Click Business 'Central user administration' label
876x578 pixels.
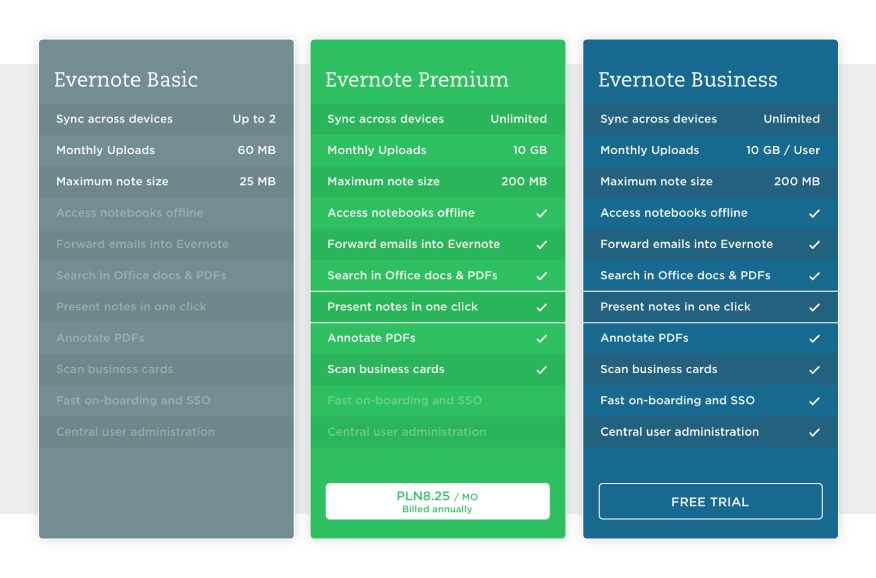tap(680, 432)
